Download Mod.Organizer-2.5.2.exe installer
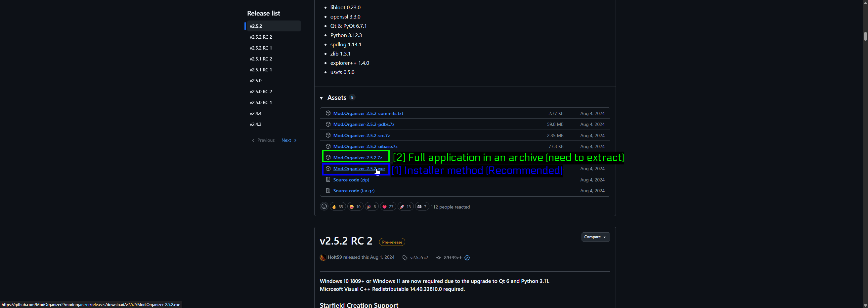The width and height of the screenshot is (868, 308). pos(359,169)
